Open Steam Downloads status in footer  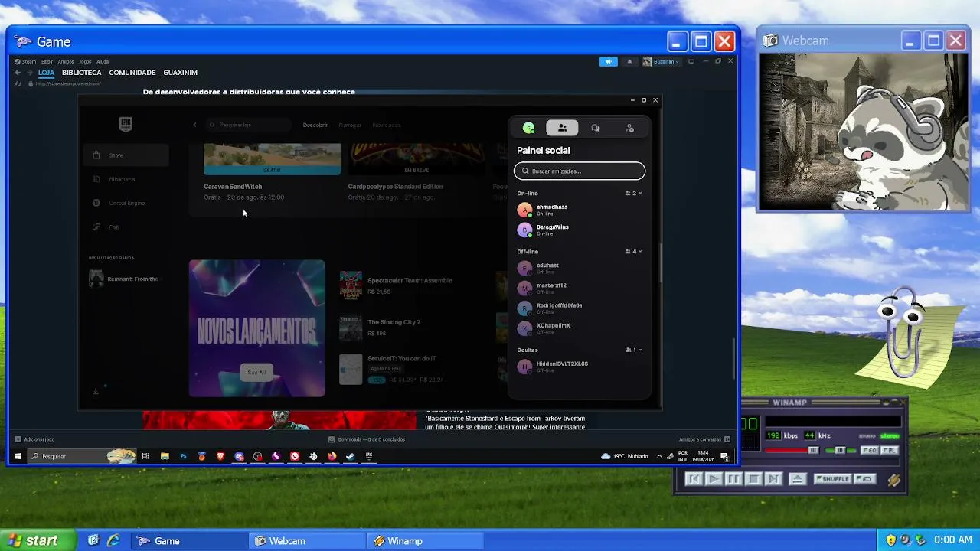367,439
